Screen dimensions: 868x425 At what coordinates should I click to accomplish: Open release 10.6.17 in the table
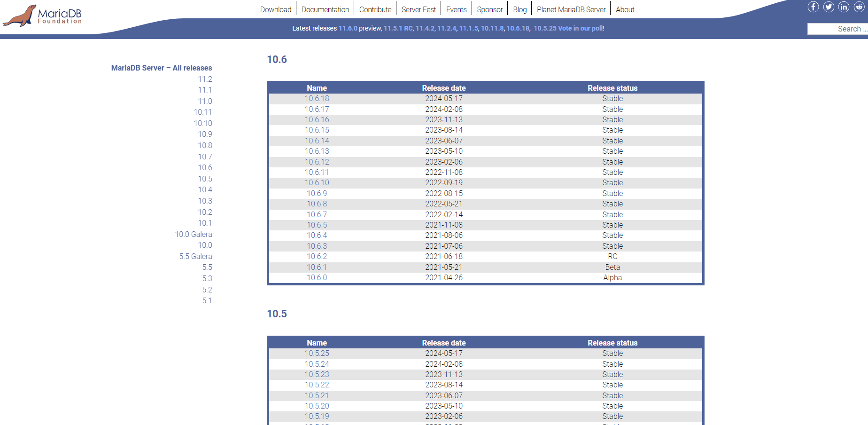317,109
